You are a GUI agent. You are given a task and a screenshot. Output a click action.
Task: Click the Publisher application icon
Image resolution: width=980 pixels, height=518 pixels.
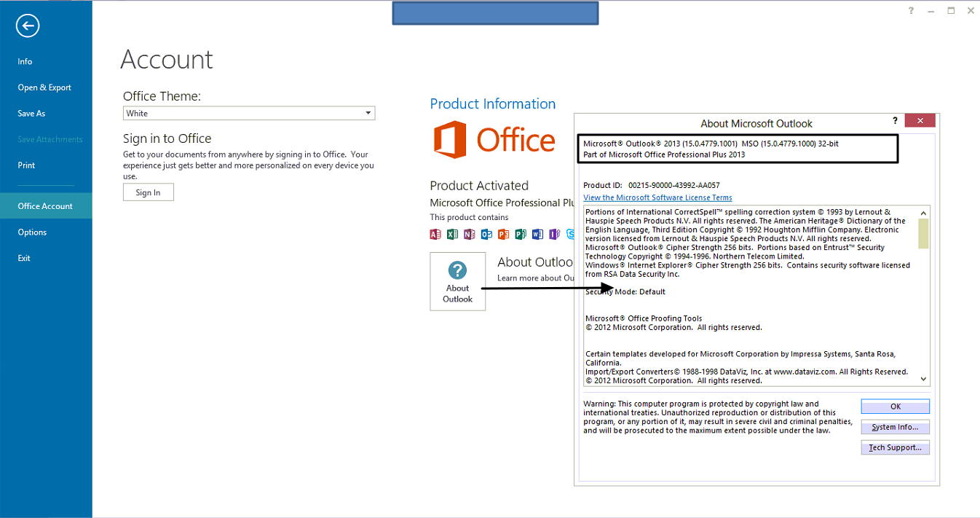coord(520,234)
